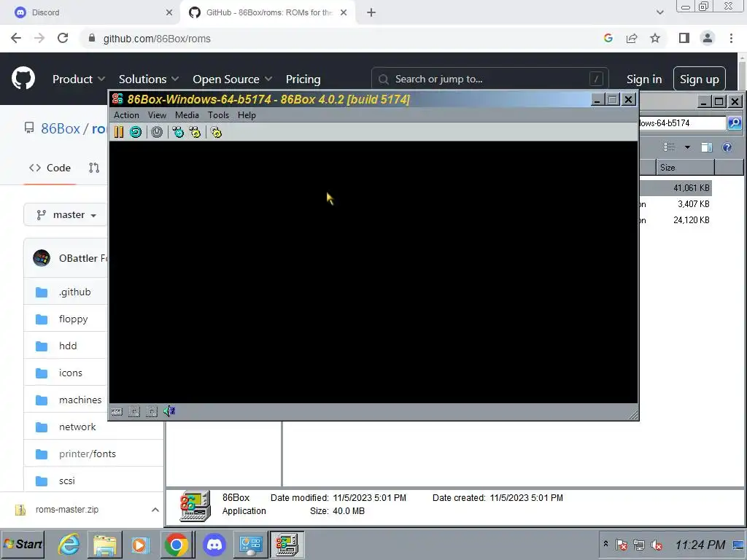Click the grey ACPI power button
The image size is (747, 560).
click(x=157, y=132)
